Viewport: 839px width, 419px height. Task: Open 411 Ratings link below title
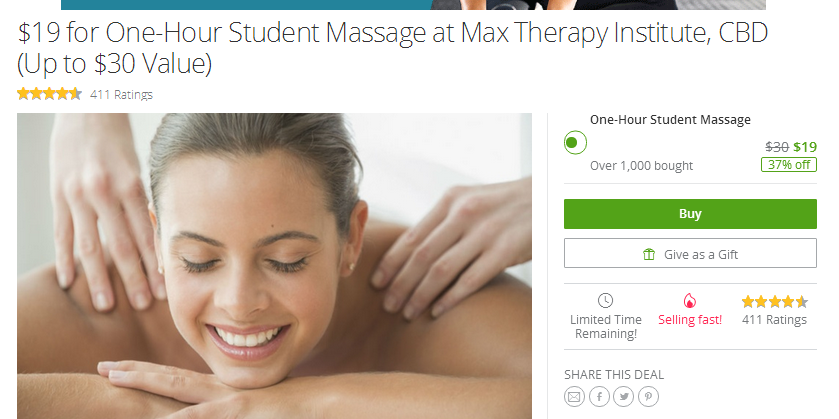tap(121, 95)
